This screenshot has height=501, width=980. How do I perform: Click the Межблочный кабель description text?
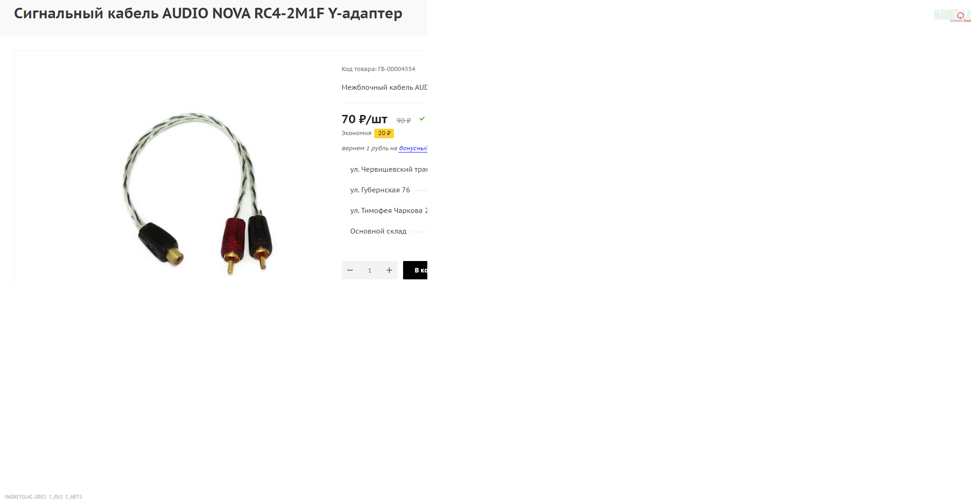click(384, 87)
